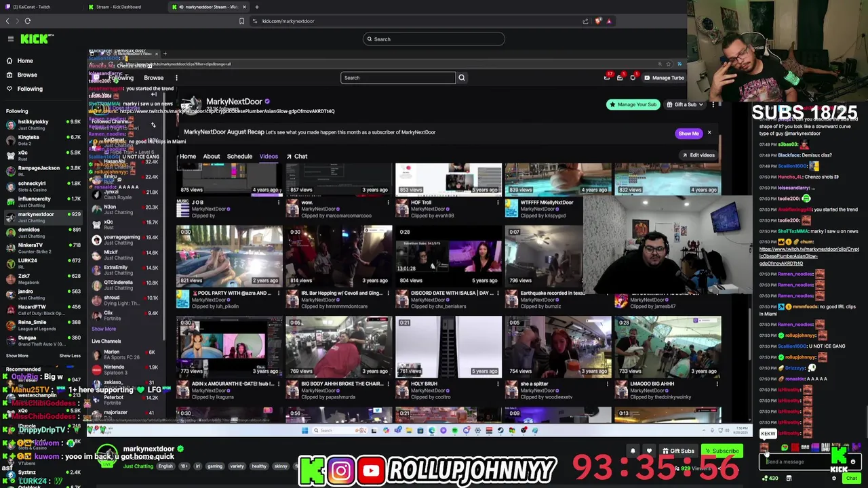Open the BIG DODY AHHH clip thumbnail
868x488 pixels.
click(x=339, y=346)
